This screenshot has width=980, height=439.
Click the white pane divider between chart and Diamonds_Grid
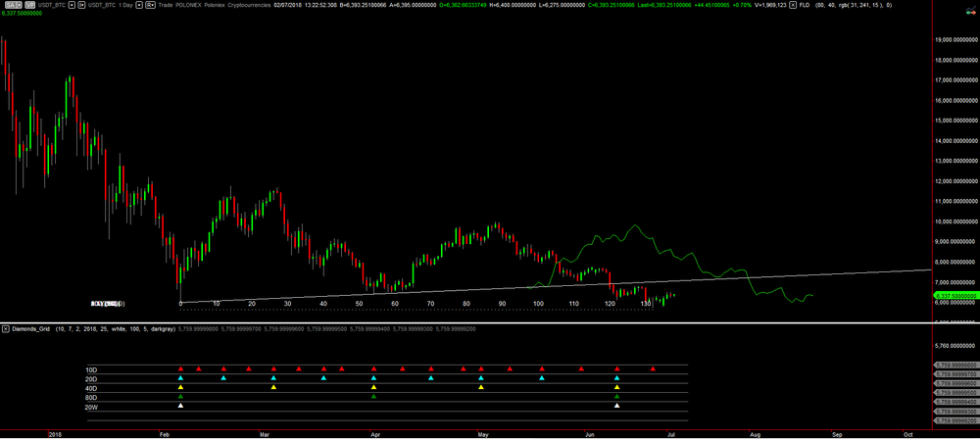pyautogui.click(x=490, y=322)
